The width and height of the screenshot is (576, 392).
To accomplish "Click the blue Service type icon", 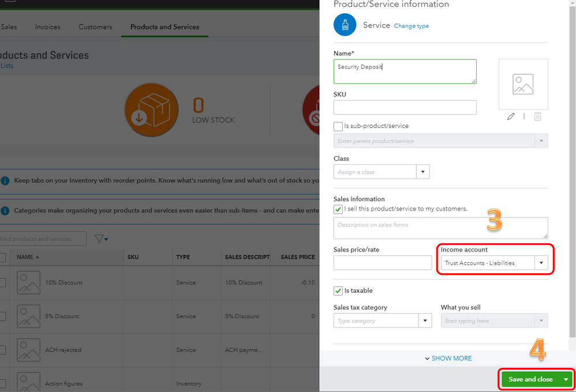I will pyautogui.click(x=345, y=25).
